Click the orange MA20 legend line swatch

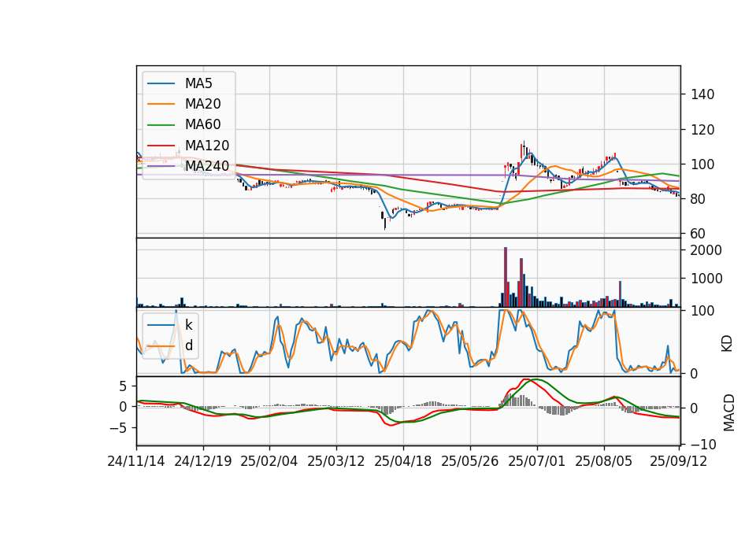(x=161, y=104)
